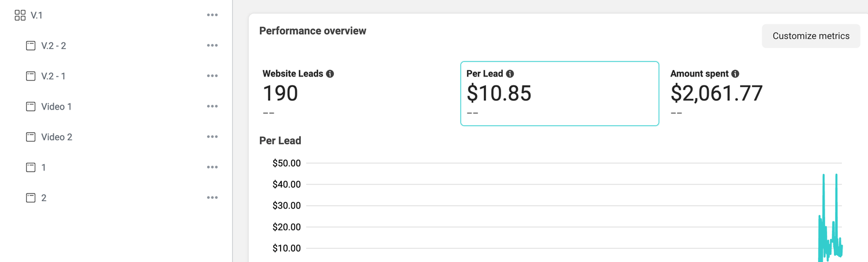Image resolution: width=868 pixels, height=262 pixels.
Task: Open three-dot menu for ad 2
Action: (212, 198)
